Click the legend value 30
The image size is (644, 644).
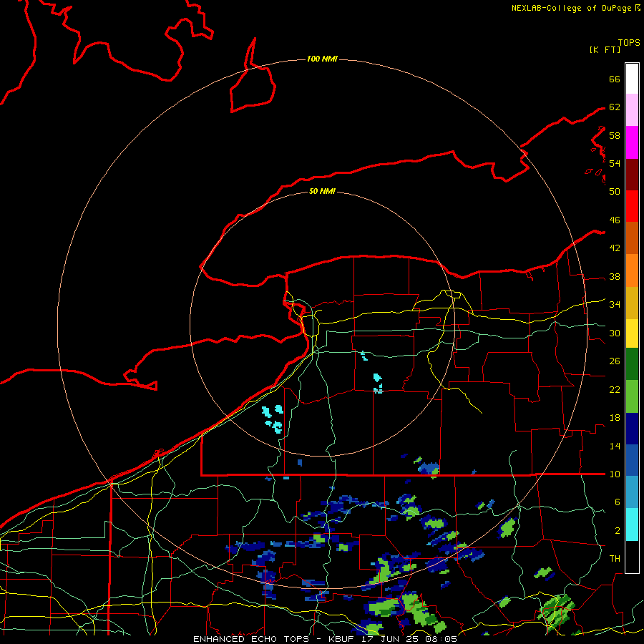tap(615, 333)
